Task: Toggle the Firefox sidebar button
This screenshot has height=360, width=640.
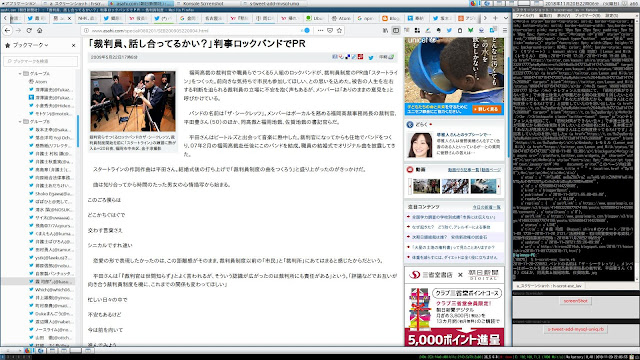Action: (x=396, y=30)
